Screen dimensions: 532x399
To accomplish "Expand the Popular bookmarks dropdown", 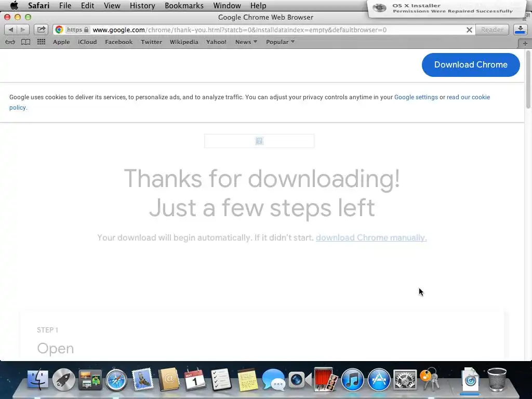I will [280, 42].
